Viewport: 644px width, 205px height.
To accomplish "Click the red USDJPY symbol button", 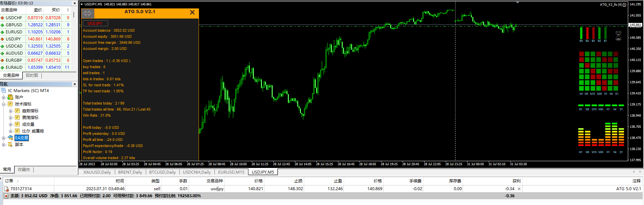I will click(95, 24).
